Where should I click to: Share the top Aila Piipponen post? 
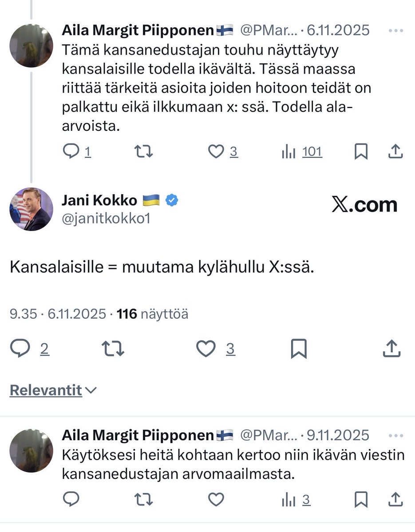395,152
